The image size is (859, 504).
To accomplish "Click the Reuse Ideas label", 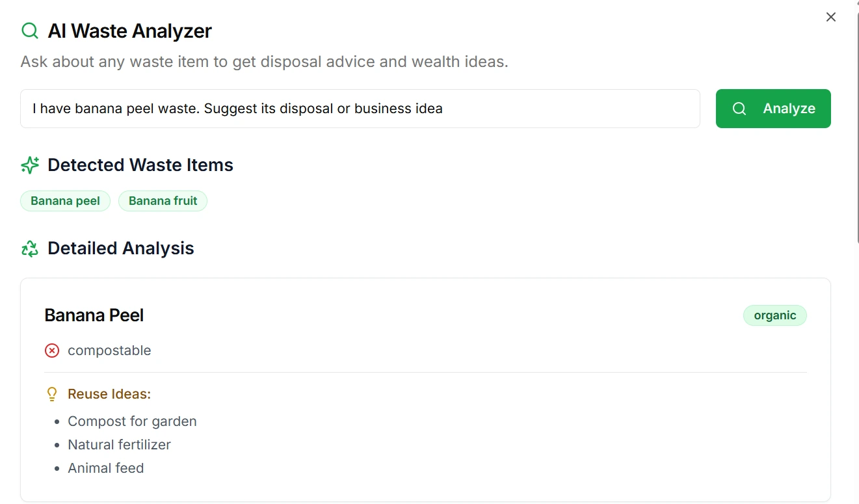I will [x=109, y=394].
